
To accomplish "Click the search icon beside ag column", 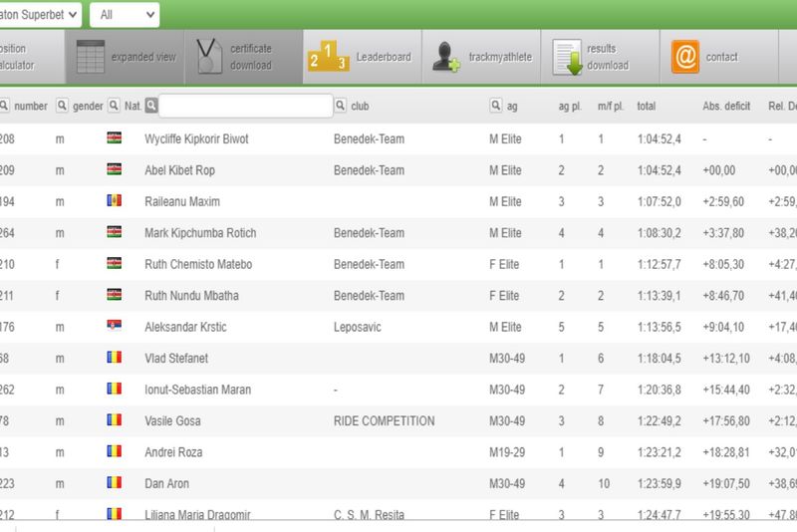I will pos(496,106).
